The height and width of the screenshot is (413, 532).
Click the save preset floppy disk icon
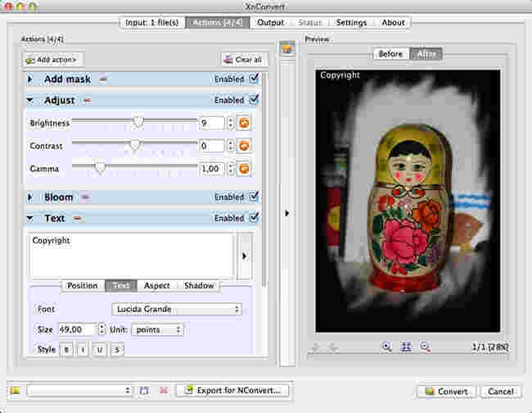[x=144, y=391]
